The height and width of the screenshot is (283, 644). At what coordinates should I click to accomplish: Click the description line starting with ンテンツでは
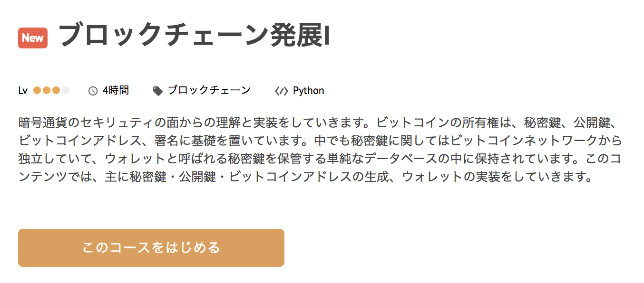pyautogui.click(x=304, y=177)
